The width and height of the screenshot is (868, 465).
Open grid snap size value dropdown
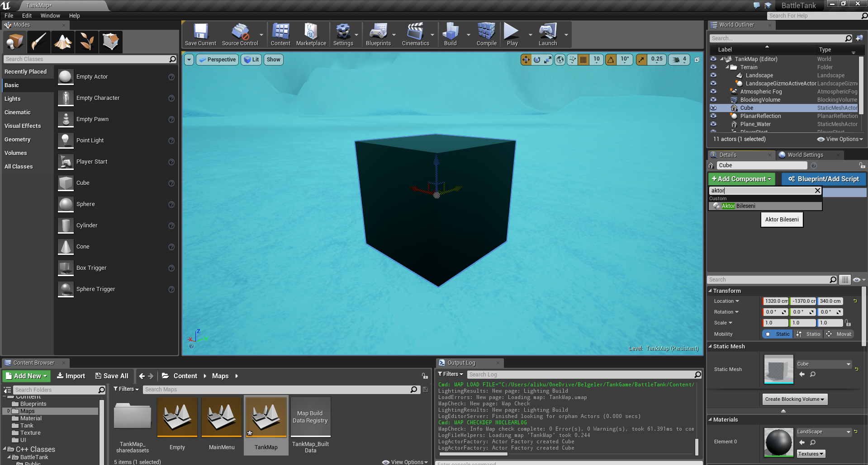(597, 60)
